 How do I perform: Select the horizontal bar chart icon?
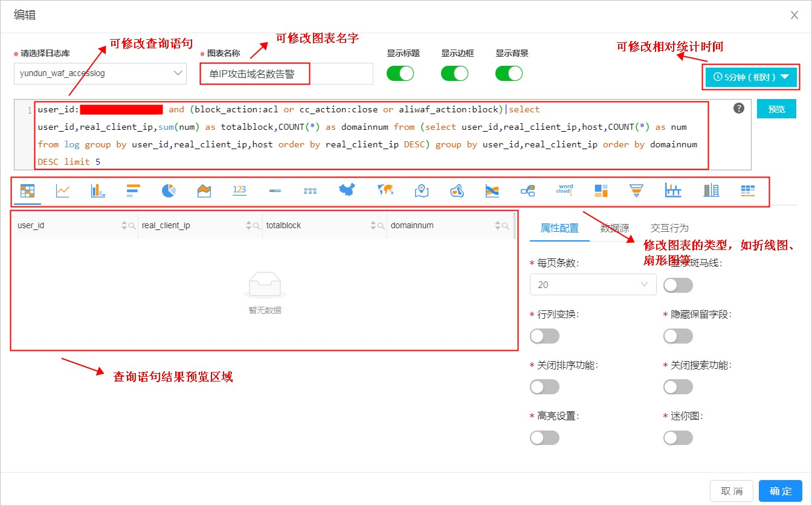click(134, 191)
